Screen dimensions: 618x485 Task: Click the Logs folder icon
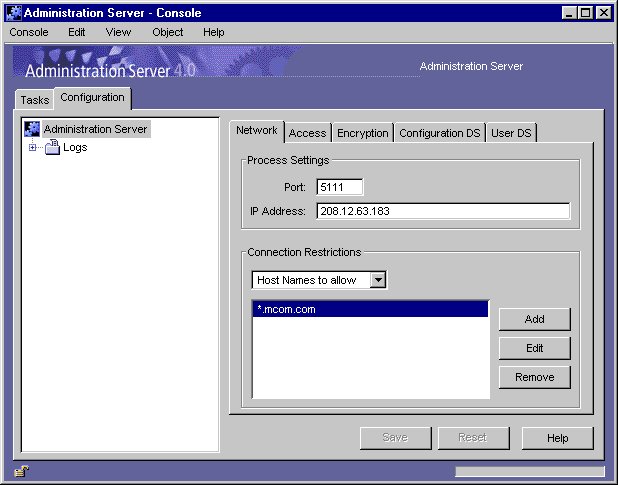(52, 147)
